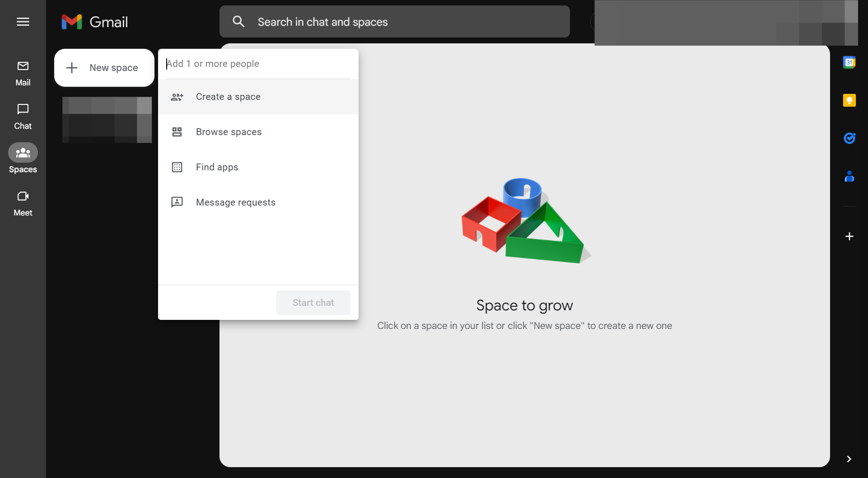Click the Browse spaces grid icon
Image resolution: width=868 pixels, height=478 pixels.
click(x=177, y=132)
